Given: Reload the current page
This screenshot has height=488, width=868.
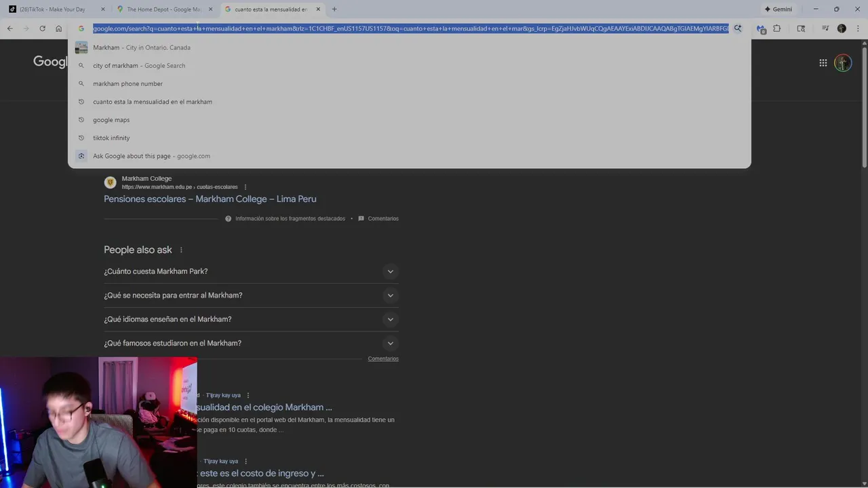Looking at the screenshot, I should (42, 28).
